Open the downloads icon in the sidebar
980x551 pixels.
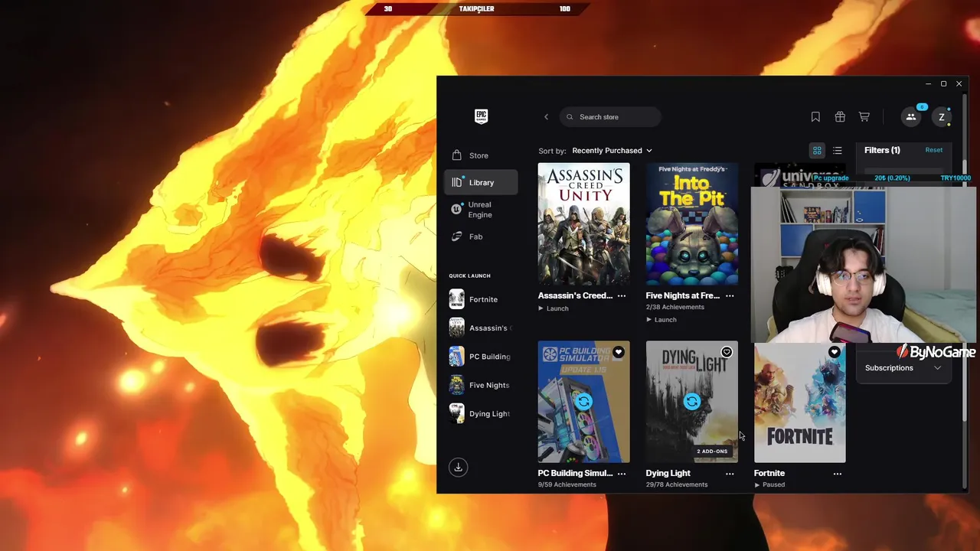(x=458, y=468)
